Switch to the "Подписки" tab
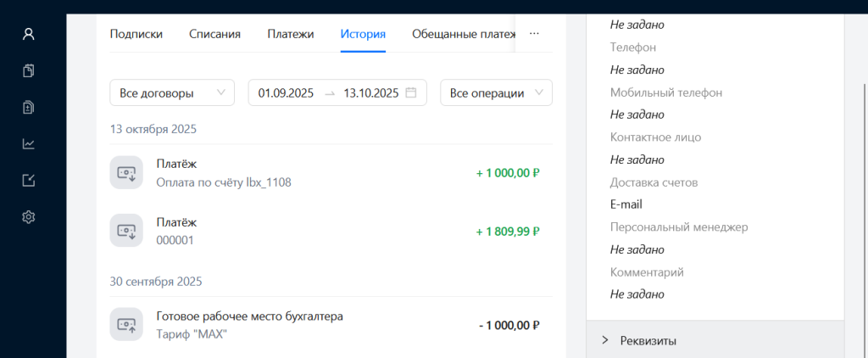The height and width of the screenshot is (358, 868). click(x=136, y=34)
